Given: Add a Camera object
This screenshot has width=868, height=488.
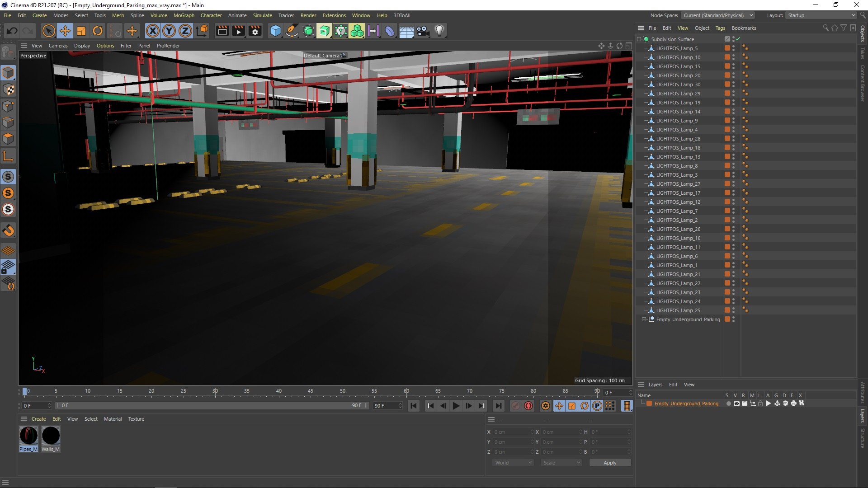Looking at the screenshot, I should coord(423,31).
